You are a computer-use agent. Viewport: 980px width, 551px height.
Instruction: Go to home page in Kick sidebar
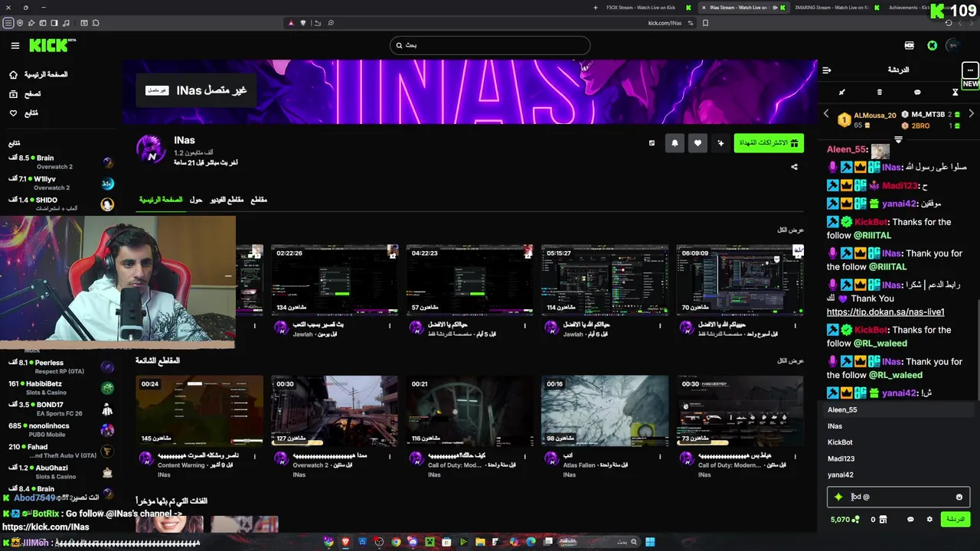click(38, 74)
